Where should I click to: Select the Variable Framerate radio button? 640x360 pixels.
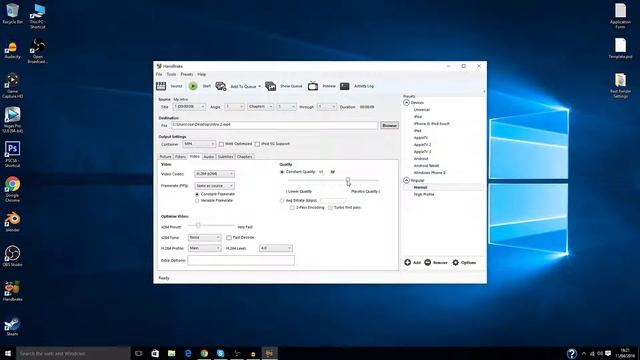click(x=197, y=200)
